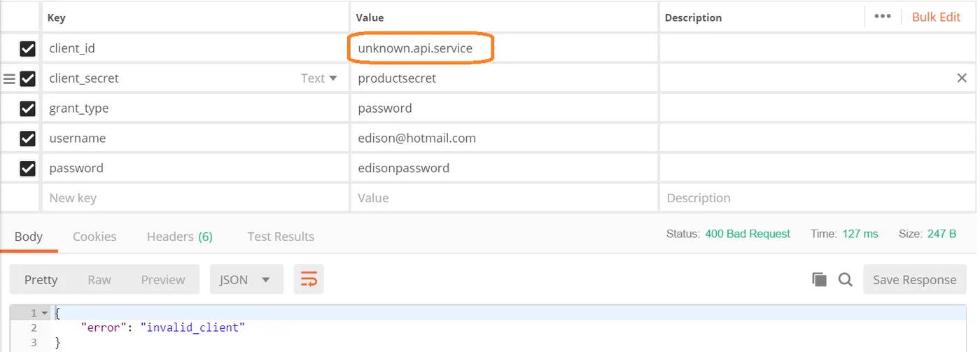The height and width of the screenshot is (352, 980).
Task: Open search in response body
Action: 846,280
